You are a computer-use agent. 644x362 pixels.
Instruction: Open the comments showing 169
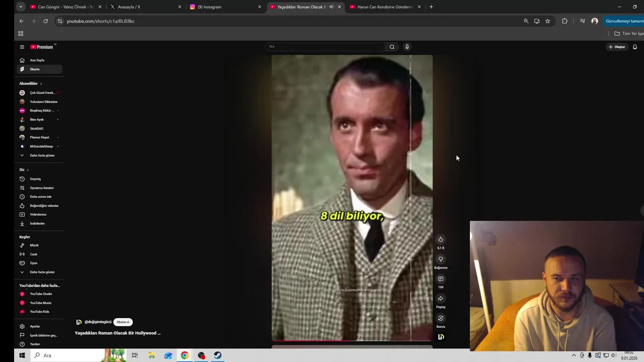[x=441, y=279]
